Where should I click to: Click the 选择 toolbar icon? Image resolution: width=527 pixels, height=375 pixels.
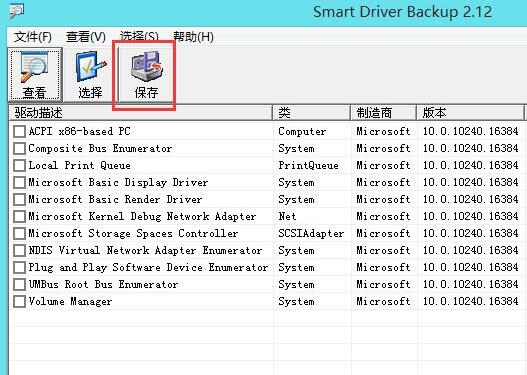click(90, 74)
